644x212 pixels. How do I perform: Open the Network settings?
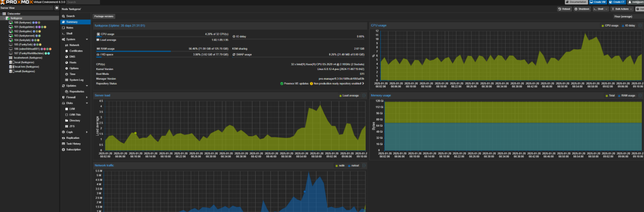coord(75,45)
